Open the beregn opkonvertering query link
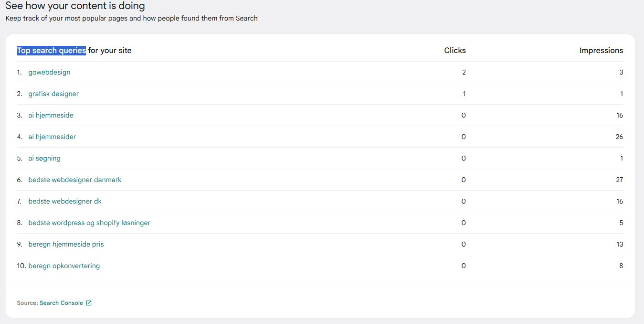 [64, 266]
